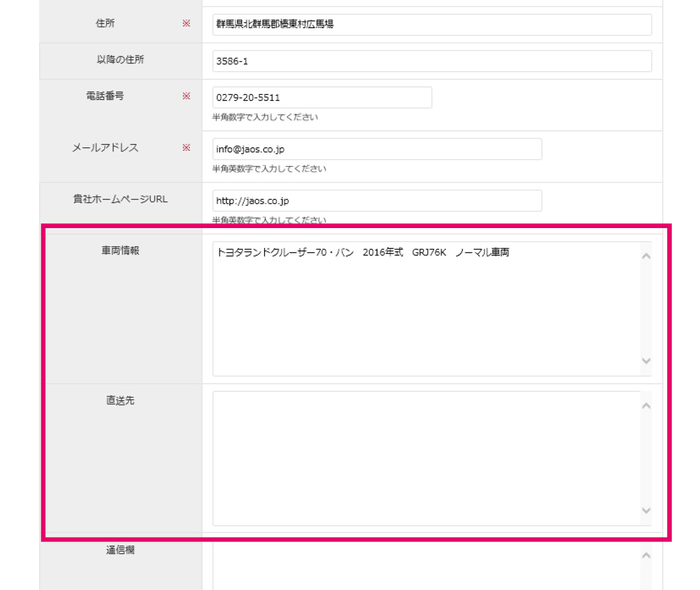Click the required ※ mark beside メールアドレス
This screenshot has height=590, width=700.
click(186, 147)
